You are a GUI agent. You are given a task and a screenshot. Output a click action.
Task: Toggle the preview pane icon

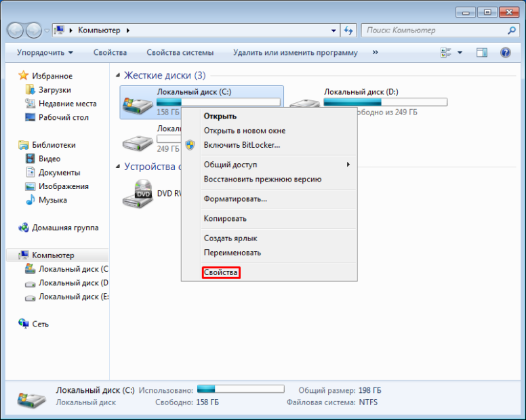click(482, 52)
